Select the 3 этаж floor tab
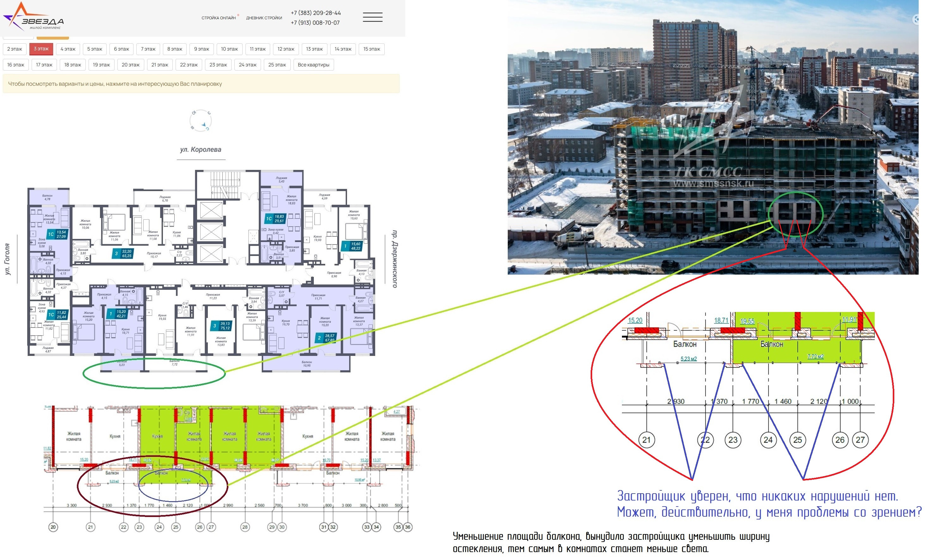The width and height of the screenshot is (925, 560). click(41, 49)
